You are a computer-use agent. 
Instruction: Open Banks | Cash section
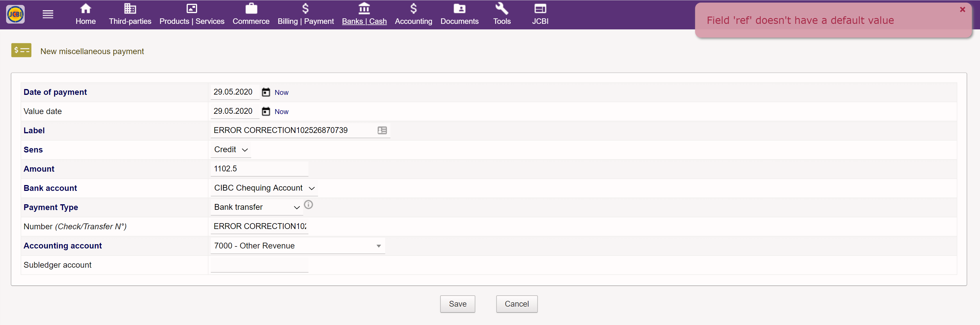click(x=364, y=15)
